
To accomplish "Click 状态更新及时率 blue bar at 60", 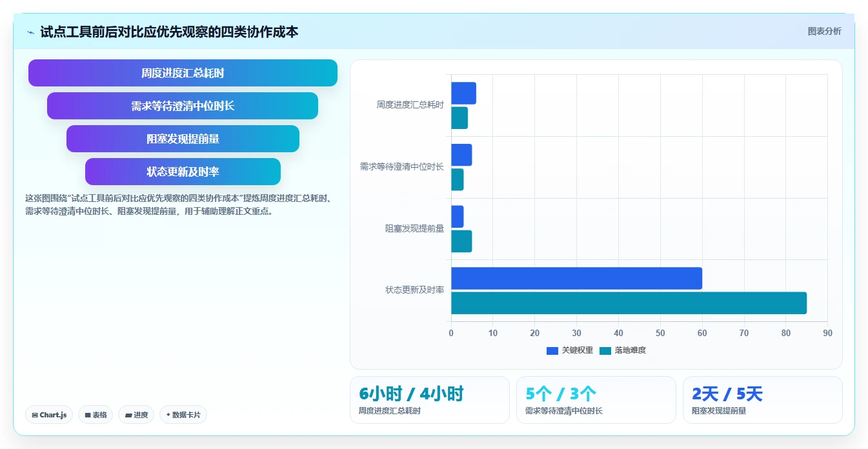I will tap(576, 278).
